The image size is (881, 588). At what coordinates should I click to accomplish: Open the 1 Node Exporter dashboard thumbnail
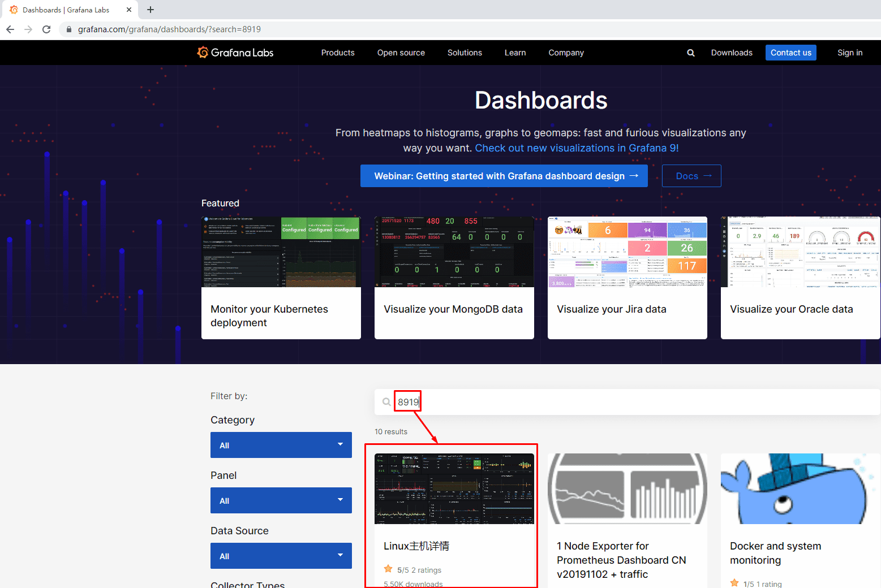tap(628, 488)
